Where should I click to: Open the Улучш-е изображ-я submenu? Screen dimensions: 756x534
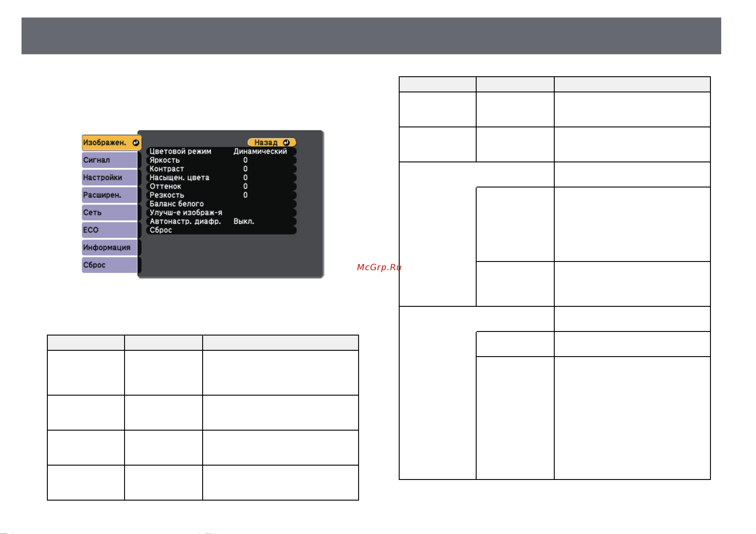(x=221, y=213)
